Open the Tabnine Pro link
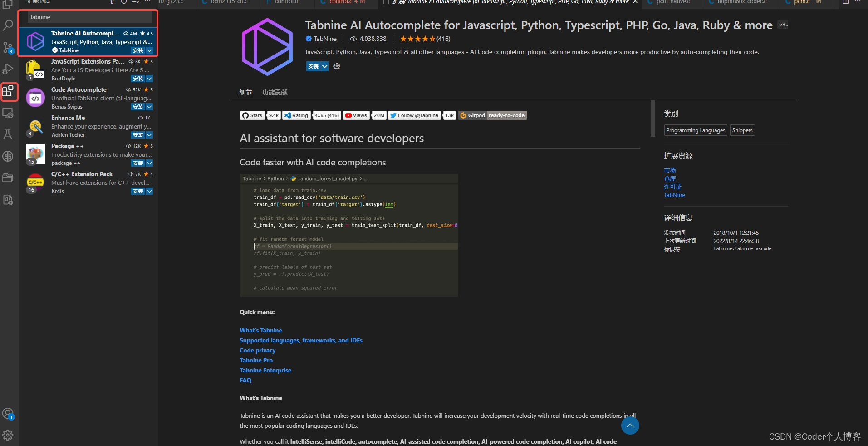Viewport: 868px width, 446px height. pyautogui.click(x=256, y=360)
